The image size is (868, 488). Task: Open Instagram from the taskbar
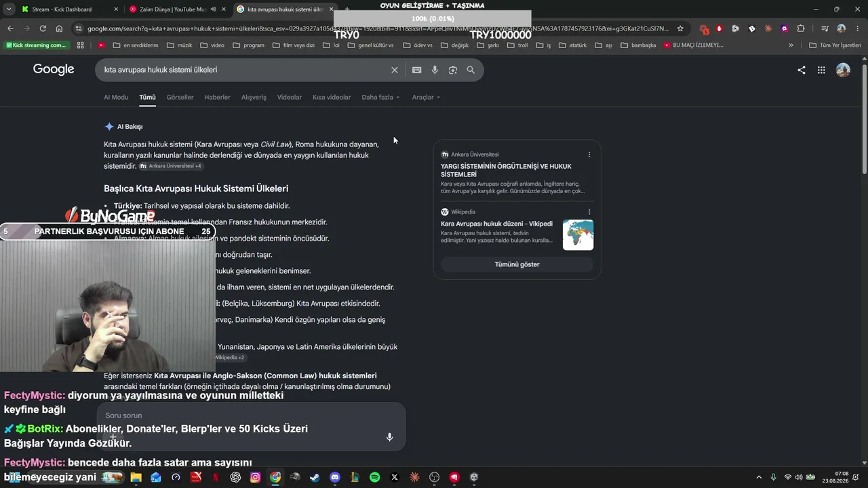255,477
